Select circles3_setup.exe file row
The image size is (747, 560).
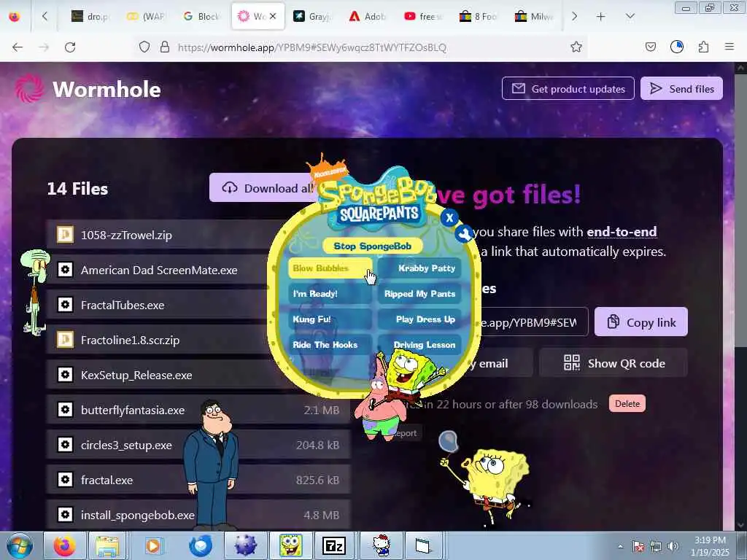coord(198,445)
